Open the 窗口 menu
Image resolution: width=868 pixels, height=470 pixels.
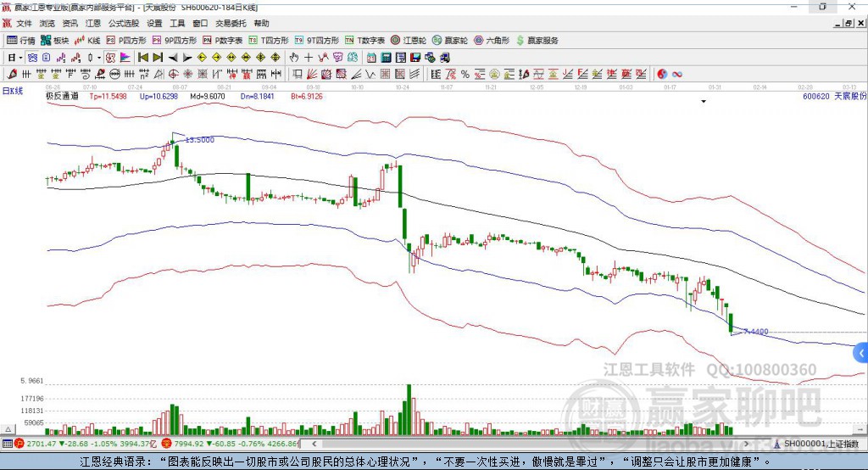pos(200,23)
